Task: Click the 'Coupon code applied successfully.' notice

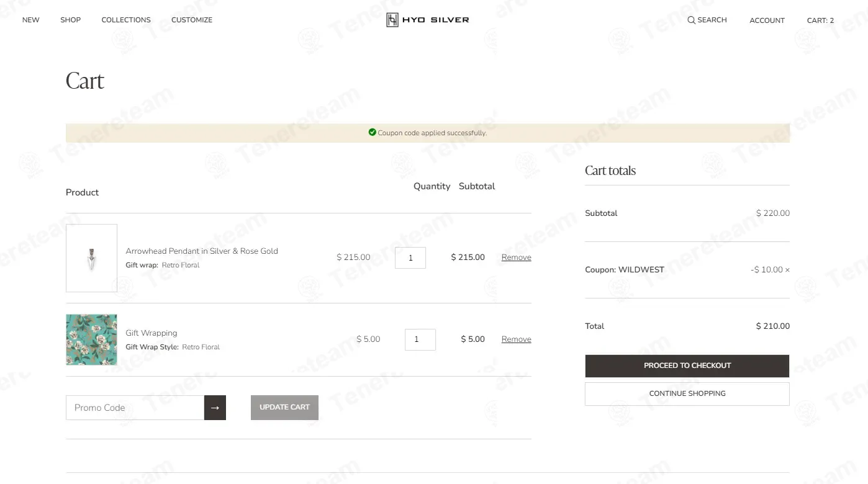Action: (428, 133)
